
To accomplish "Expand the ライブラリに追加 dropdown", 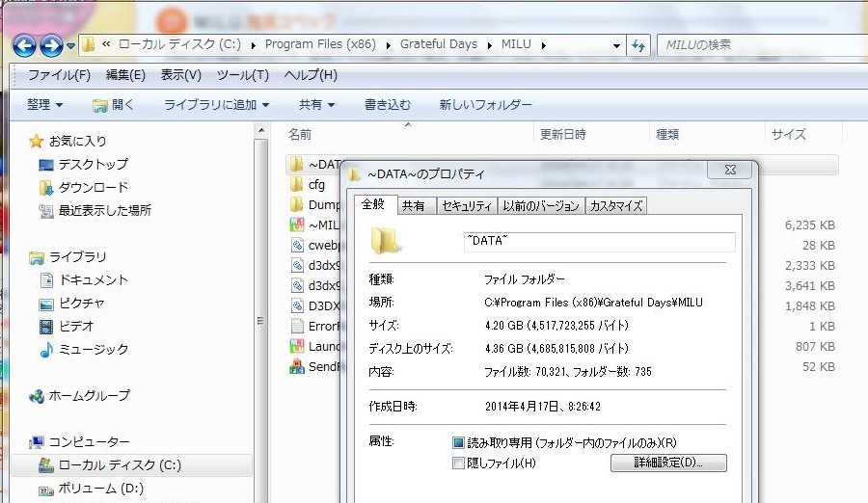I will [216, 104].
